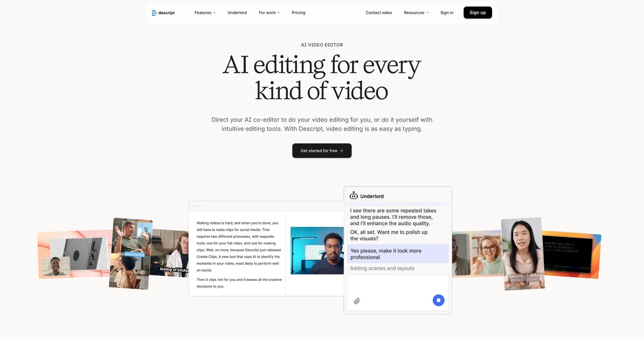
Task: Click the Sign in link
Action: (x=446, y=13)
